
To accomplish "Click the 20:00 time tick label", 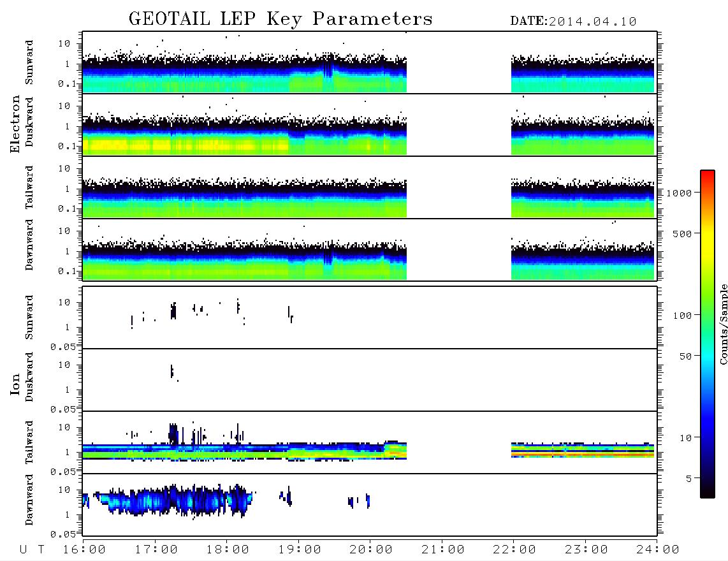I will (371, 550).
